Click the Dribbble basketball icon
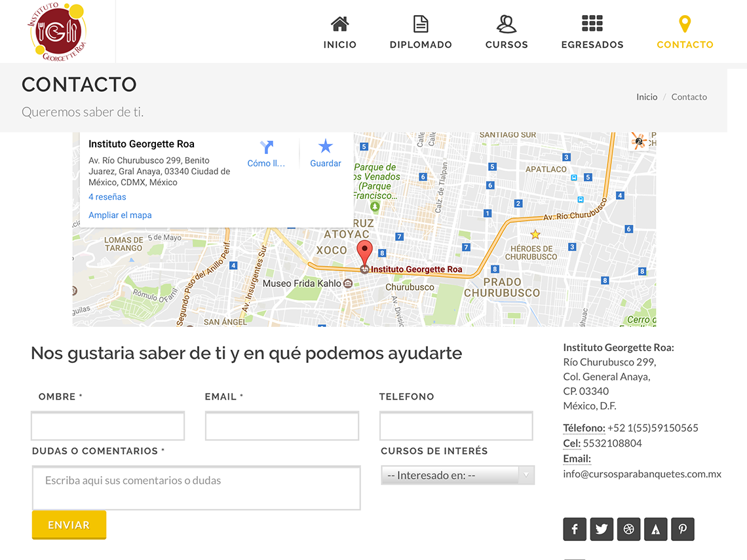The width and height of the screenshot is (747, 560). click(x=628, y=529)
